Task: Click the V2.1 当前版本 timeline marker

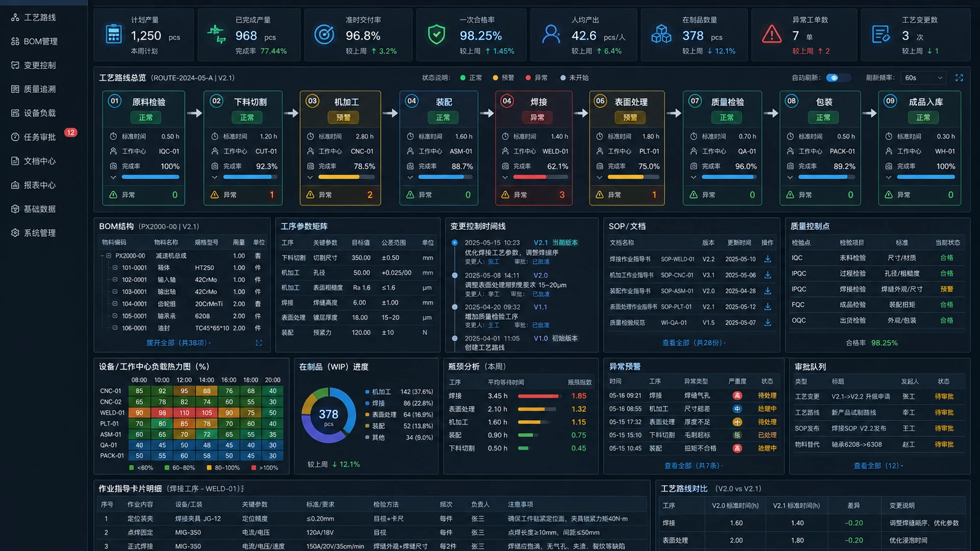Action: click(454, 243)
